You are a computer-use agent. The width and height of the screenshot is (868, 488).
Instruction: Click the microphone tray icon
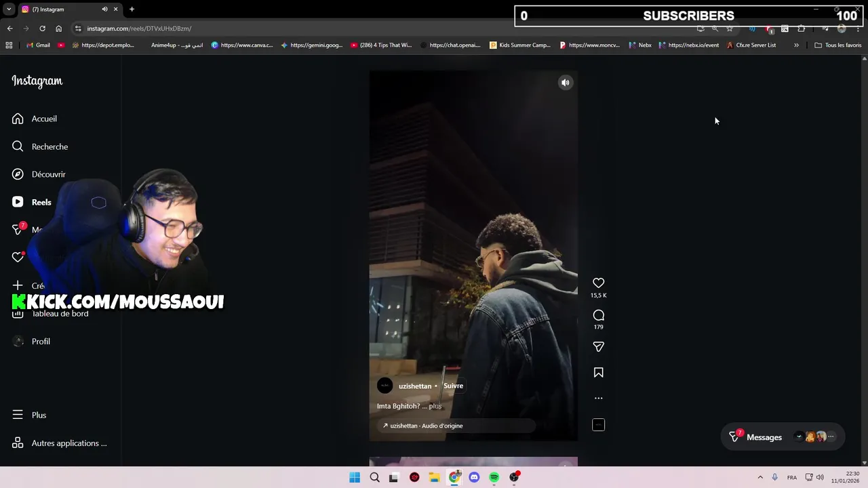[x=774, y=477]
